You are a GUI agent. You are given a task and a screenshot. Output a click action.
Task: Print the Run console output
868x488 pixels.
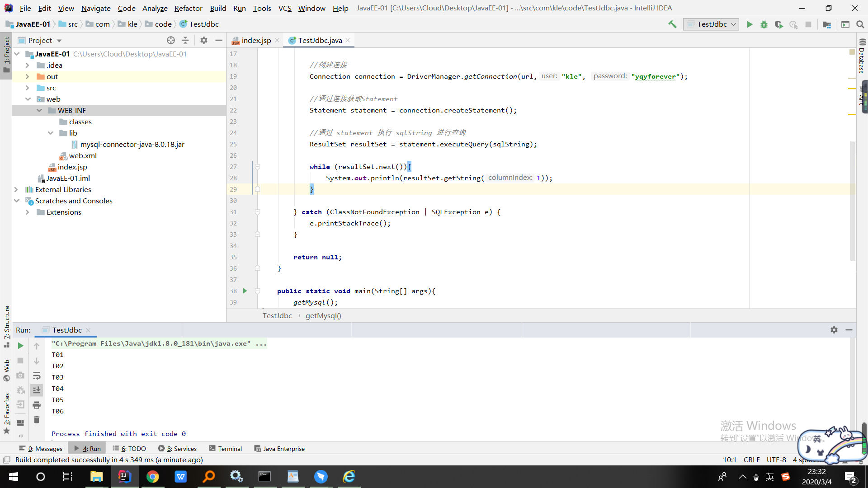37,405
